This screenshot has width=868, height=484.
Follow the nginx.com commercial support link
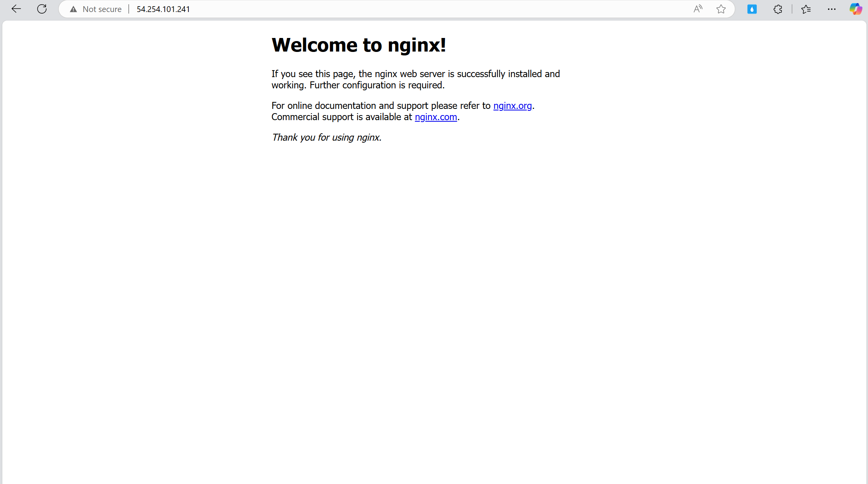436,117
